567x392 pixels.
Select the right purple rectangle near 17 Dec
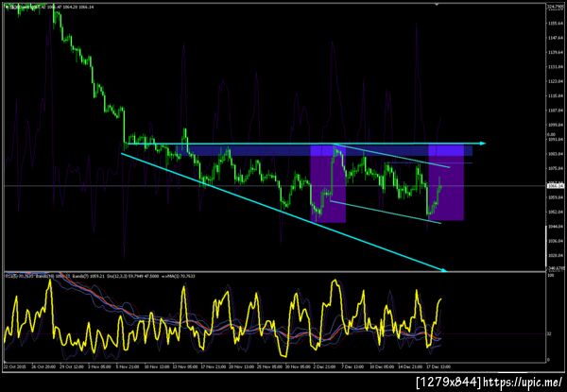pyautogui.click(x=446, y=182)
